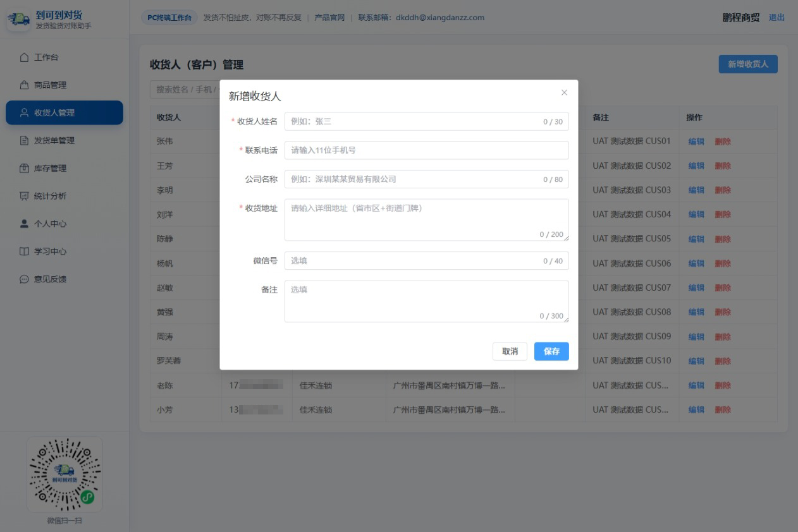Click 编辑 in the 杨帆 row
Screen dimensions: 798x532
tap(696, 263)
